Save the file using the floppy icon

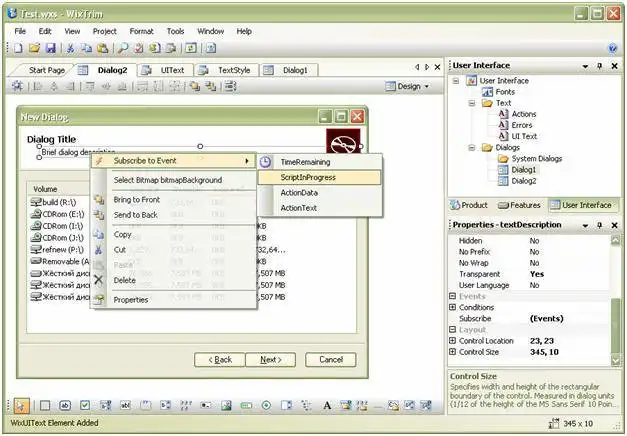pyautogui.click(x=50, y=48)
